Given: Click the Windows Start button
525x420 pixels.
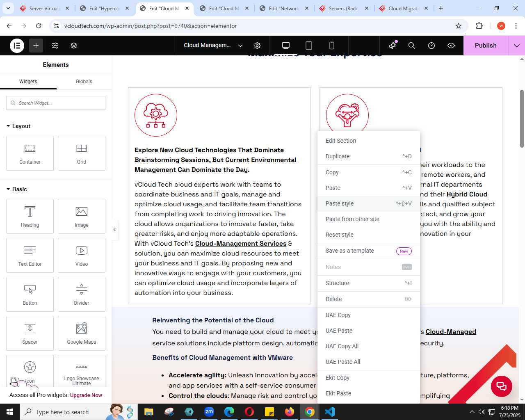Looking at the screenshot, I should (10, 412).
